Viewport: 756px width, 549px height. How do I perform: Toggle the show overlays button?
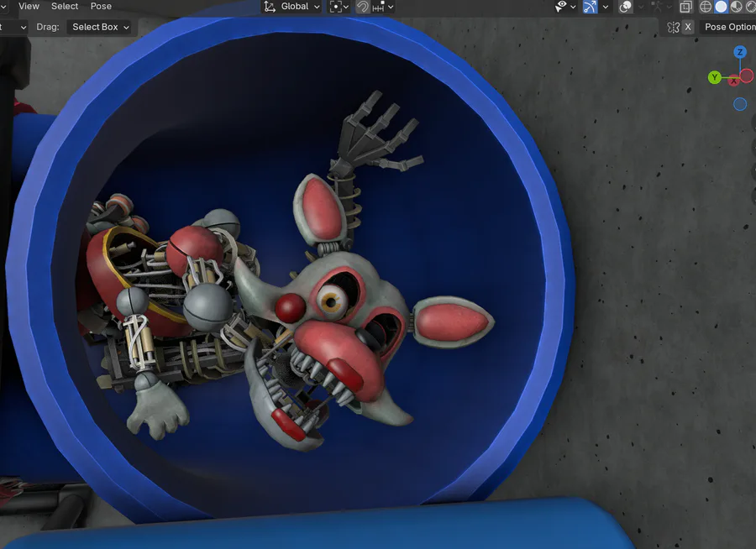click(625, 6)
